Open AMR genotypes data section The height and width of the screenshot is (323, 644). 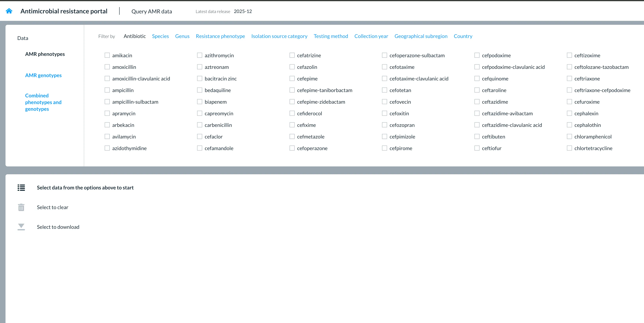coord(43,75)
